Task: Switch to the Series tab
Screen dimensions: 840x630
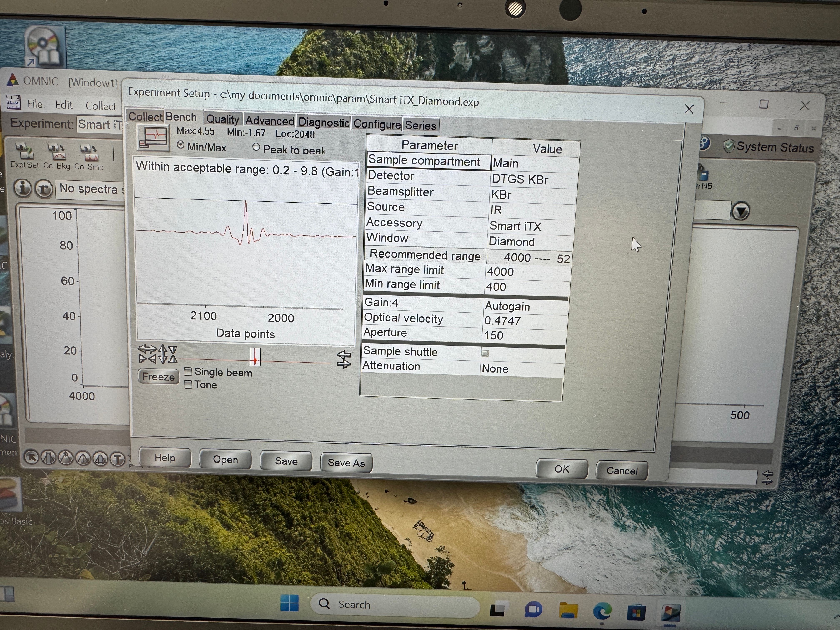Action: [x=421, y=125]
